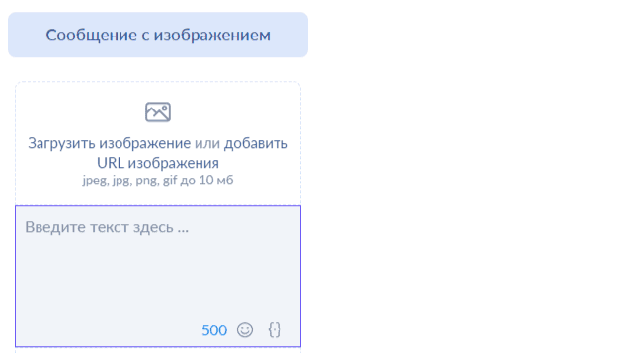Click the image file formats caption

click(x=158, y=180)
